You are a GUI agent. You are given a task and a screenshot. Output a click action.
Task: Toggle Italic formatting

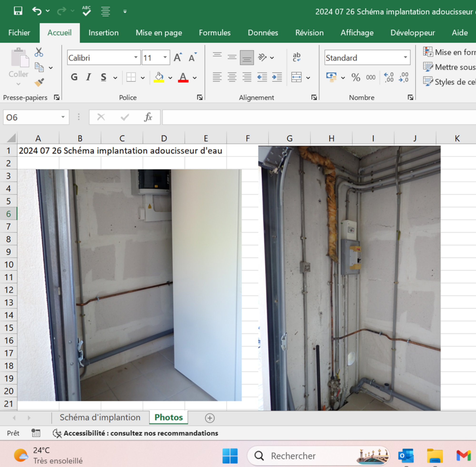click(x=89, y=77)
